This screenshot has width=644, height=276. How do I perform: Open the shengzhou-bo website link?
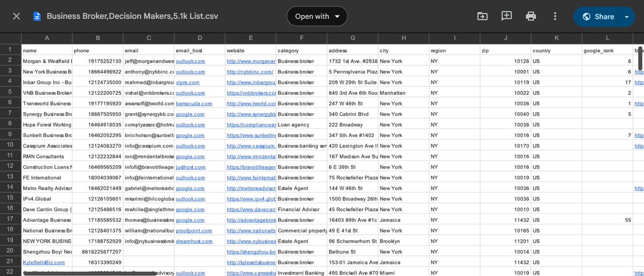pyautogui.click(x=251, y=252)
